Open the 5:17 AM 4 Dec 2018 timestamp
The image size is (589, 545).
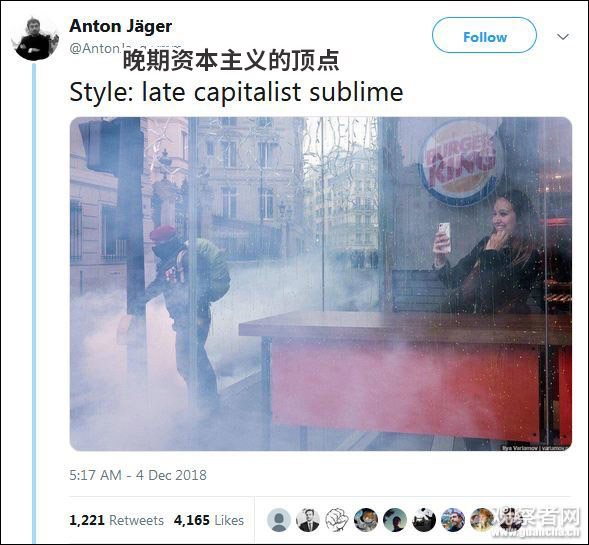(x=138, y=475)
